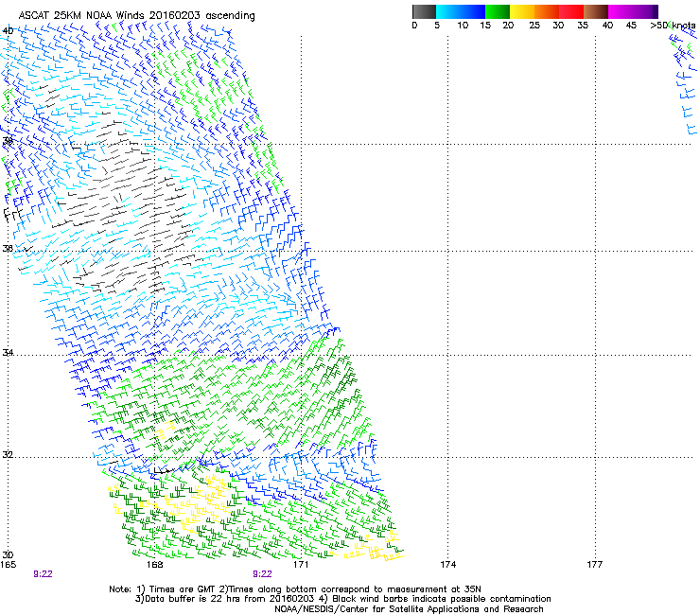This screenshot has width=700, height=615.
Task: Click the legend value '45'
Action: (631, 26)
